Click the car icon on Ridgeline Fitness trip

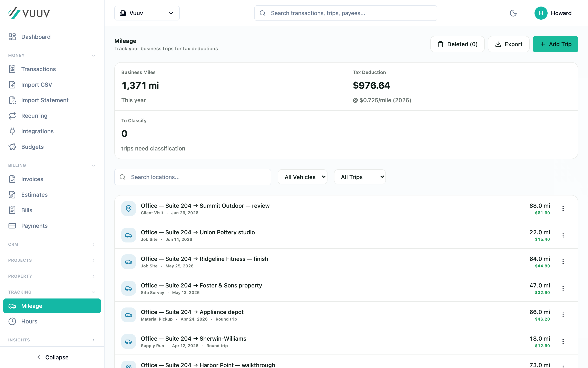[129, 262]
